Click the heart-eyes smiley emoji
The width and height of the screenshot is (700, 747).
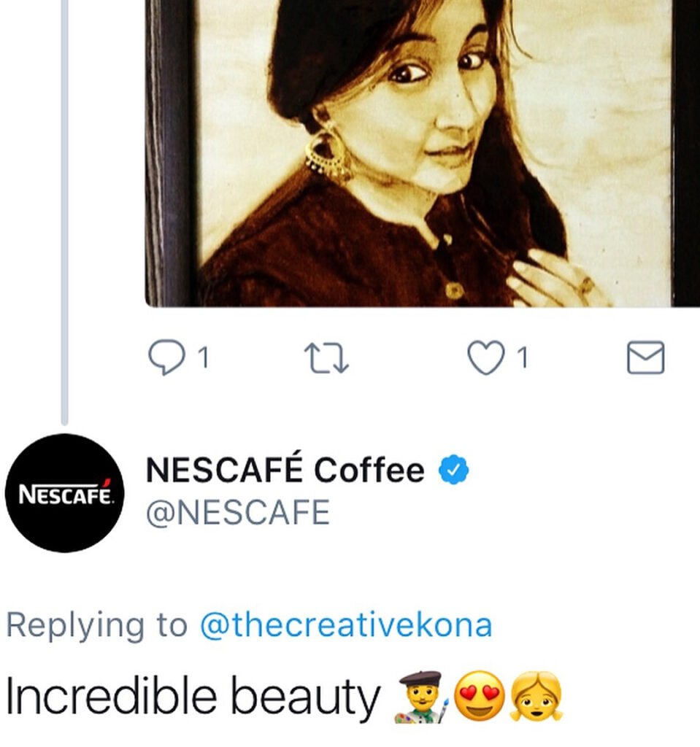478,697
